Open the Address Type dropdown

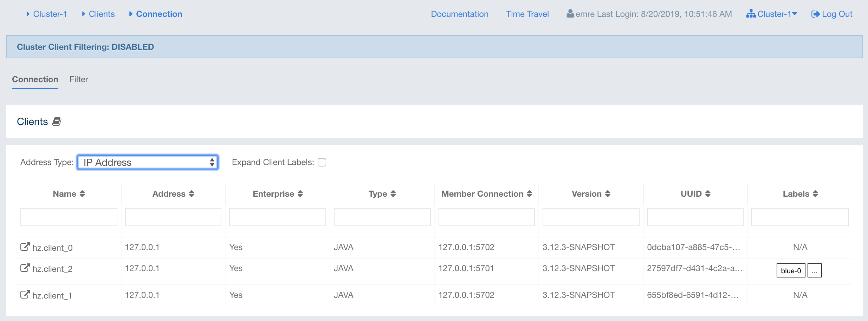coord(148,162)
